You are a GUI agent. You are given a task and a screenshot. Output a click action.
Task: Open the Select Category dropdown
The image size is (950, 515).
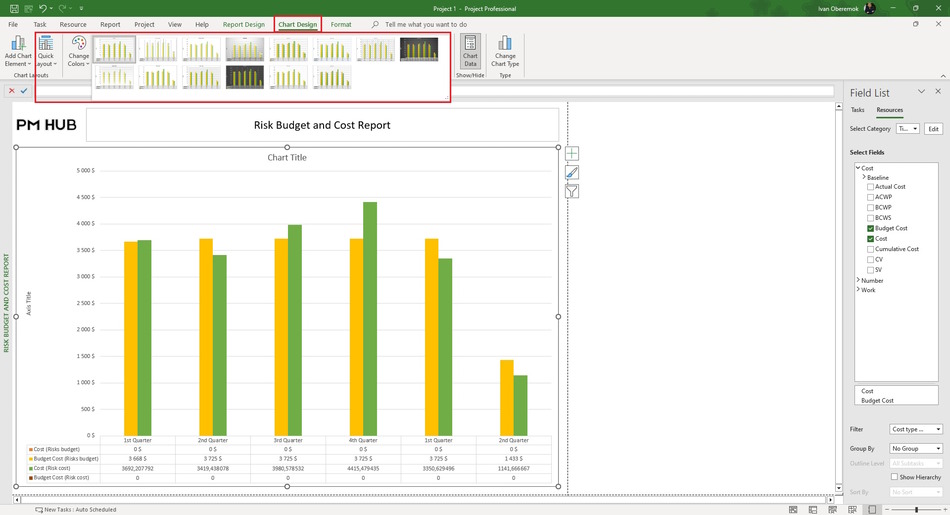908,128
